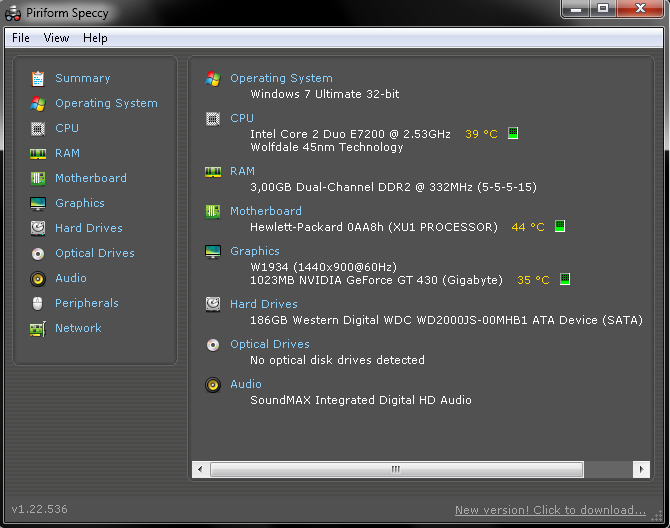Viewport: 670px width, 528px height.
Task: Open the View menu
Action: (x=56, y=38)
